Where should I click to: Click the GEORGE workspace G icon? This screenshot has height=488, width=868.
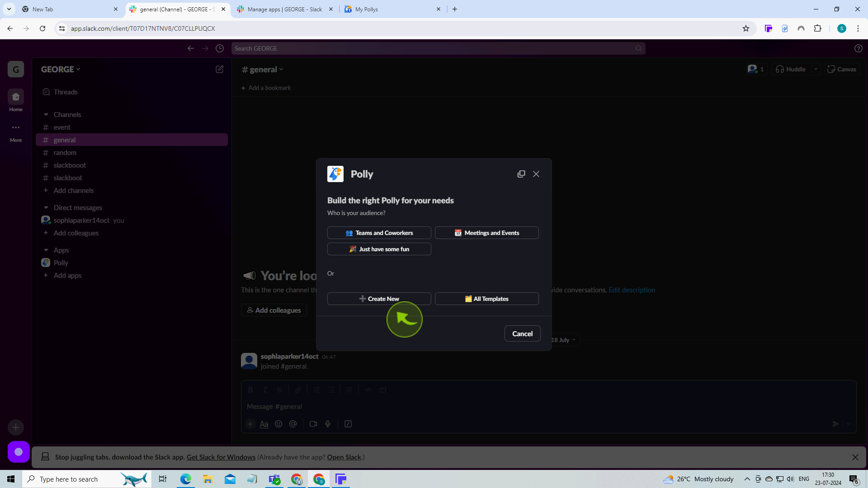[16, 69]
